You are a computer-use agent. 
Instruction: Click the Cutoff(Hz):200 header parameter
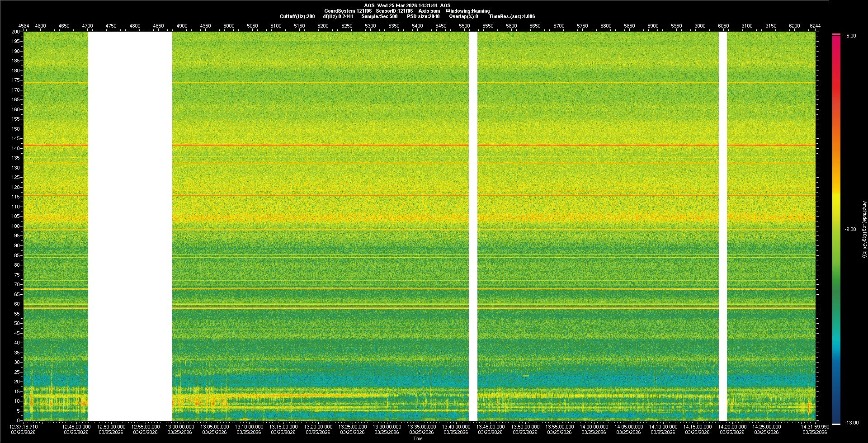(297, 16)
